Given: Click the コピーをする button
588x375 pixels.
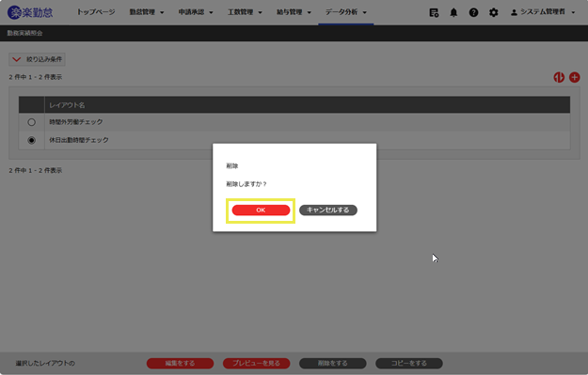Looking at the screenshot, I should coord(409,363).
